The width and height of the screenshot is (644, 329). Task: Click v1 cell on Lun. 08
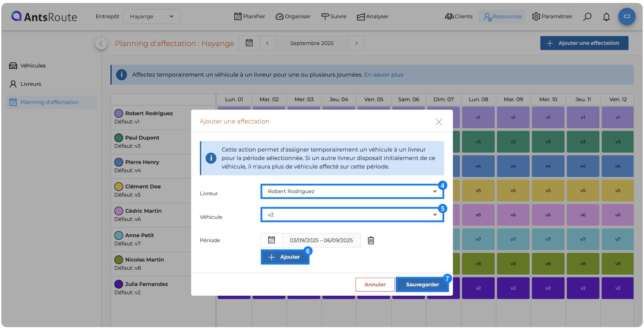click(x=478, y=117)
